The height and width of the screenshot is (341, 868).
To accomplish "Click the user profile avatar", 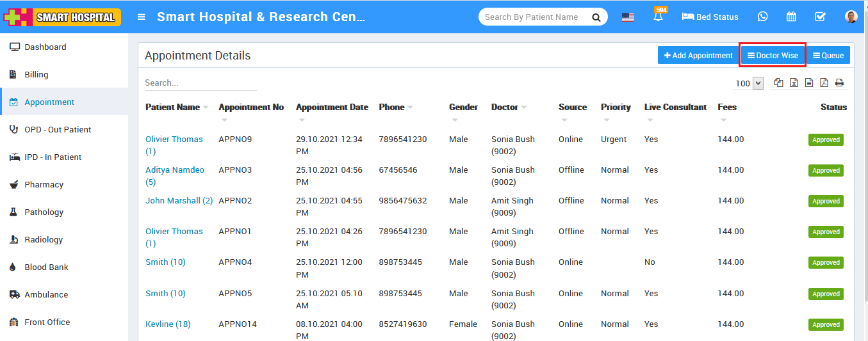I will click(851, 17).
